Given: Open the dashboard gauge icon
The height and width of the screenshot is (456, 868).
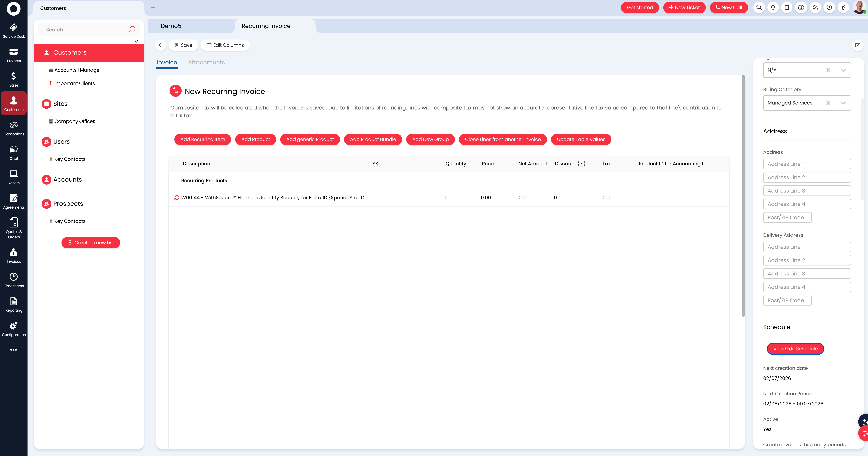Looking at the screenshot, I should (x=801, y=7).
